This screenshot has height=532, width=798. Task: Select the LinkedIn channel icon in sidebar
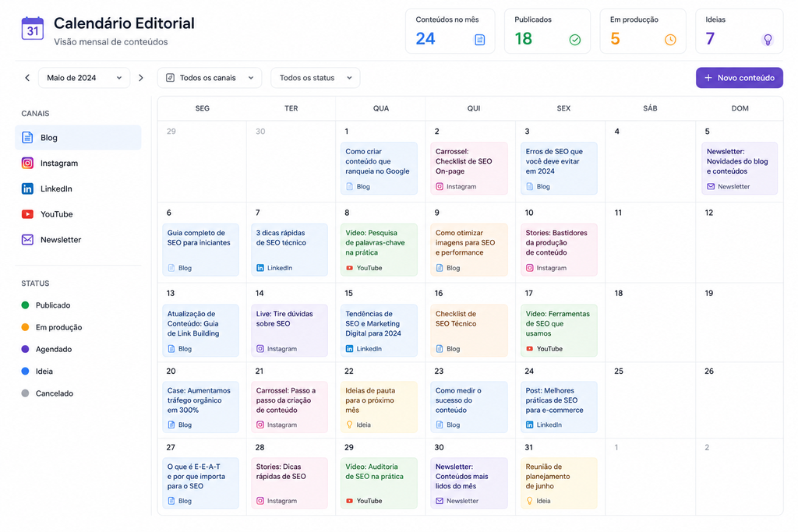[27, 188]
